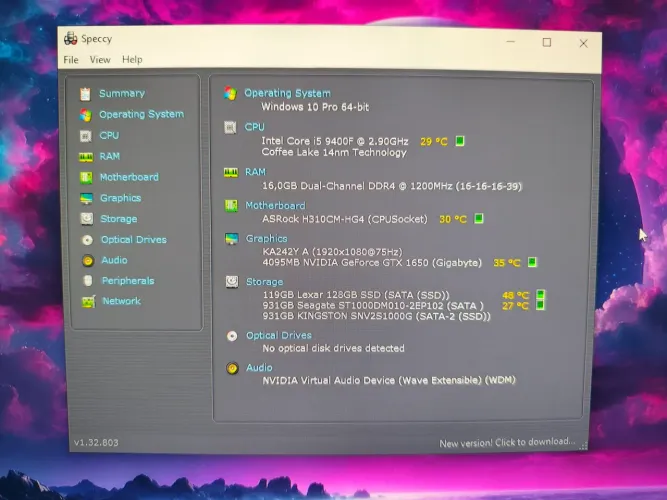667x500 pixels.
Task: Click the RAM stick icon in sidebar
Action: pos(86,157)
